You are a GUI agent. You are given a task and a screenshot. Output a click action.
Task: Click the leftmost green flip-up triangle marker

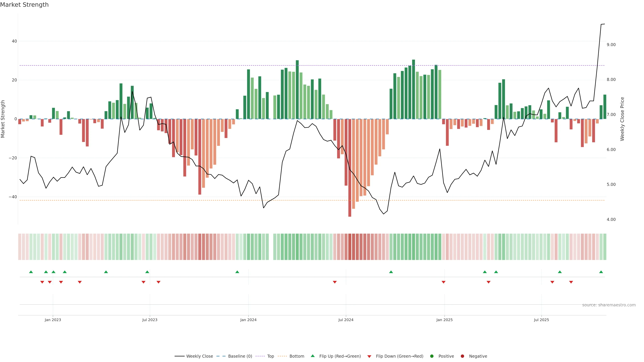(x=31, y=272)
